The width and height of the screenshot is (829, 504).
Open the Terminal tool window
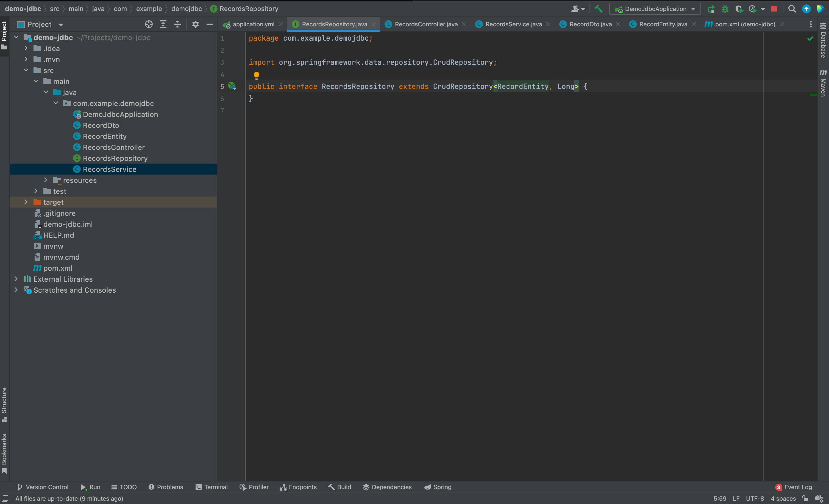pyautogui.click(x=212, y=487)
